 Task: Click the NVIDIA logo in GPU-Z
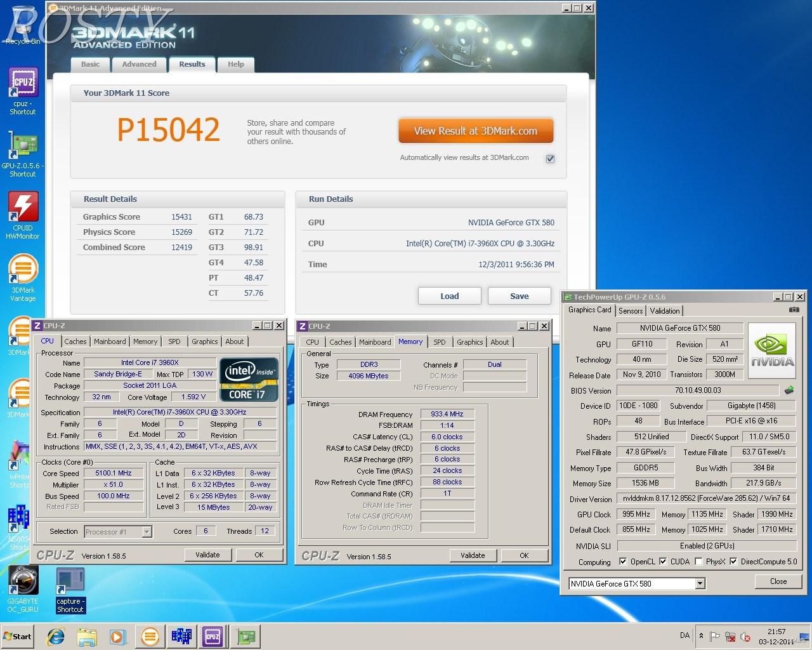click(772, 351)
